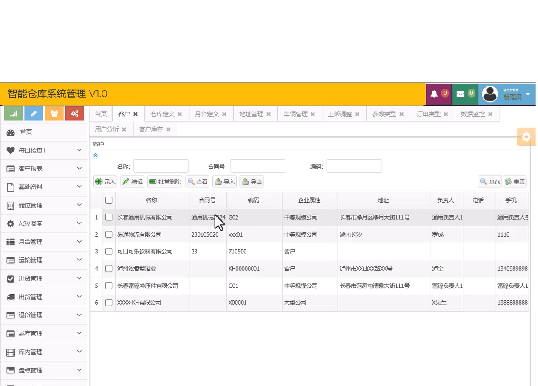Check the checkbox for table row 6
This screenshot has height=386, width=538.
pyautogui.click(x=109, y=303)
